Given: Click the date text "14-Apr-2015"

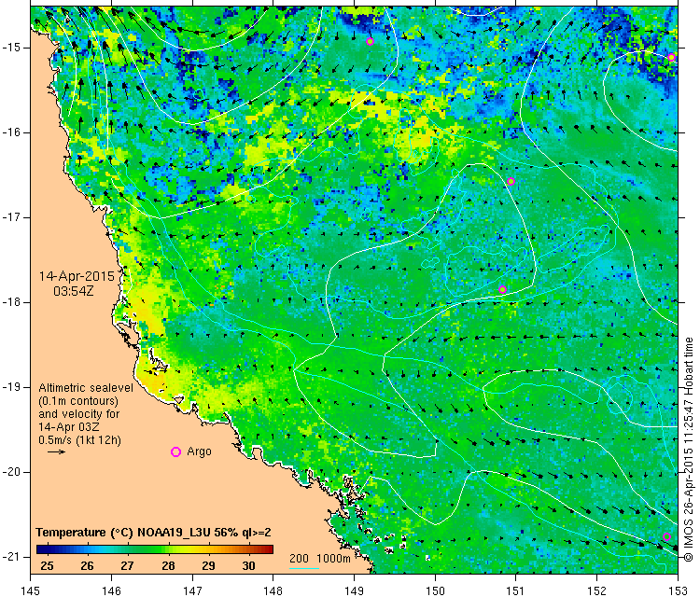Looking at the screenshot, I should tap(77, 276).
